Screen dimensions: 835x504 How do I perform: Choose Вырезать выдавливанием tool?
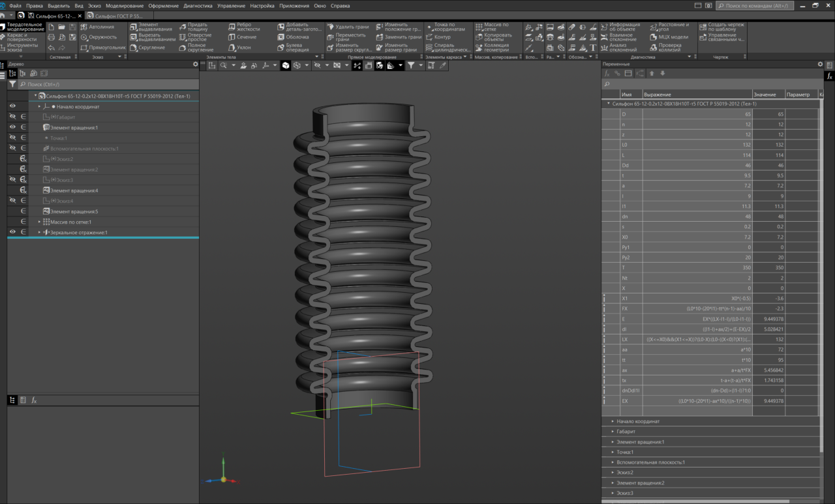152,37
